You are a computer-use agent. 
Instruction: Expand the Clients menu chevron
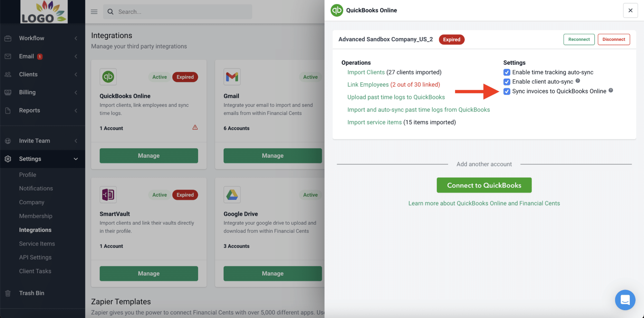click(76, 74)
